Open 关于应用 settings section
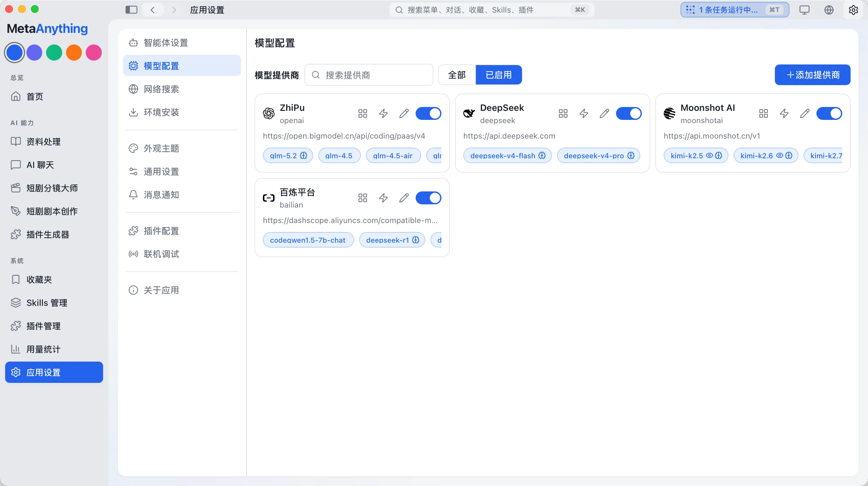 click(182, 290)
